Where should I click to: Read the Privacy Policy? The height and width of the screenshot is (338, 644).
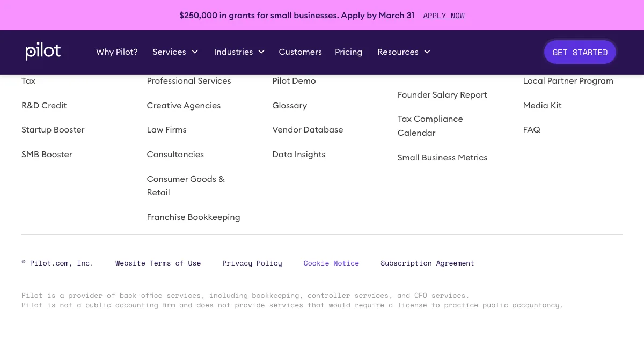[252, 263]
